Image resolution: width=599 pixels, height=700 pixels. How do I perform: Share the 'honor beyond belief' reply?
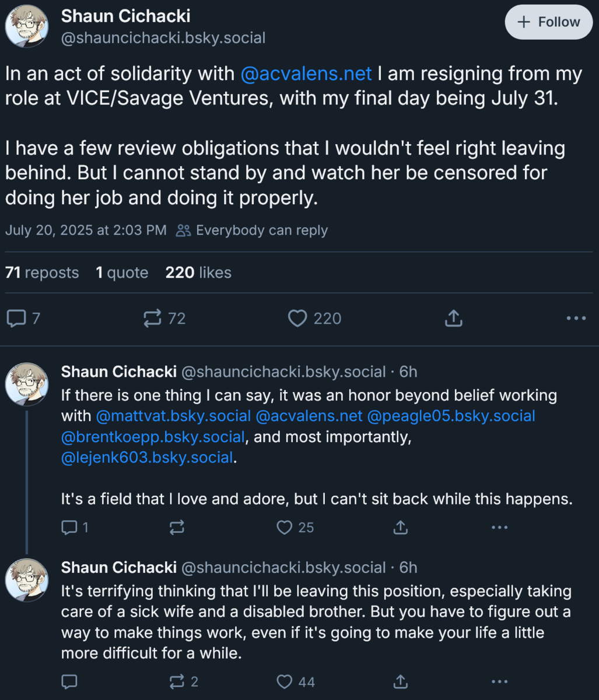tap(400, 528)
